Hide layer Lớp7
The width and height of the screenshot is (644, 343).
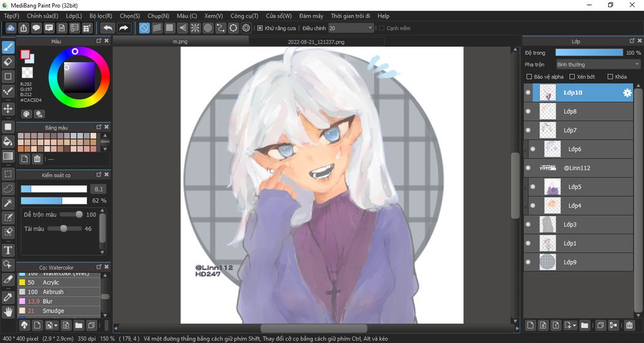pos(528,130)
